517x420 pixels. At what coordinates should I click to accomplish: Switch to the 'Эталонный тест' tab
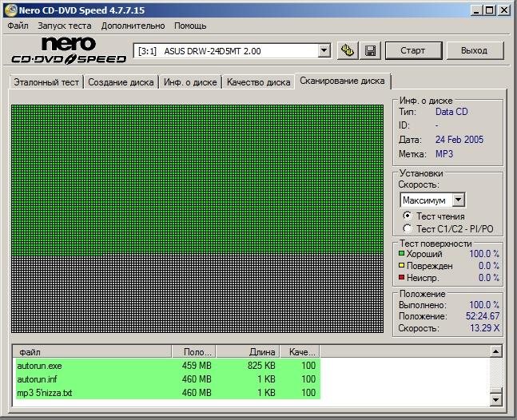(46, 82)
